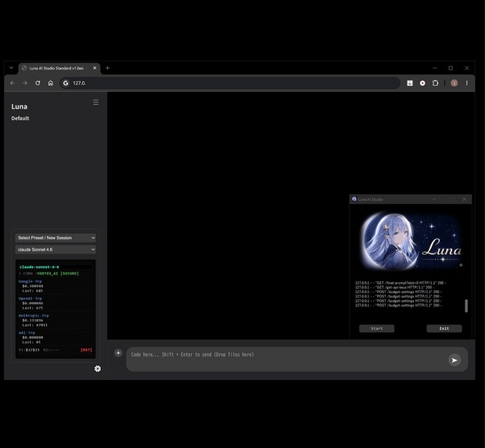Click the log scrollbar in Luna AI Studio window
Image resolution: width=485 pixels, height=448 pixels.
466,306
